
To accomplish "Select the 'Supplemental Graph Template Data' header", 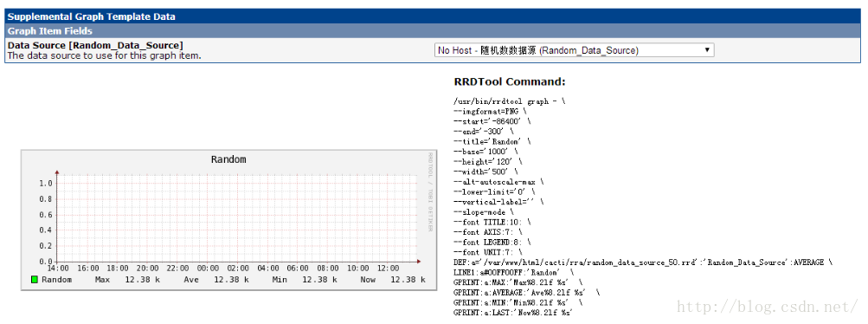I will (92, 16).
